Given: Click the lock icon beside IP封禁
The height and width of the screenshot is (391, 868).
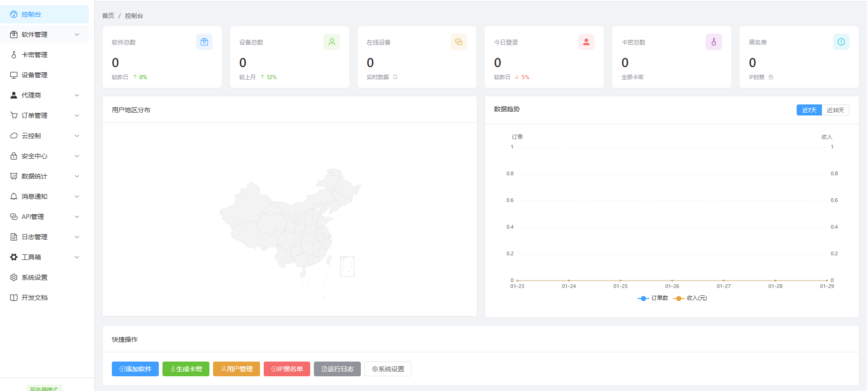Looking at the screenshot, I should (771, 77).
